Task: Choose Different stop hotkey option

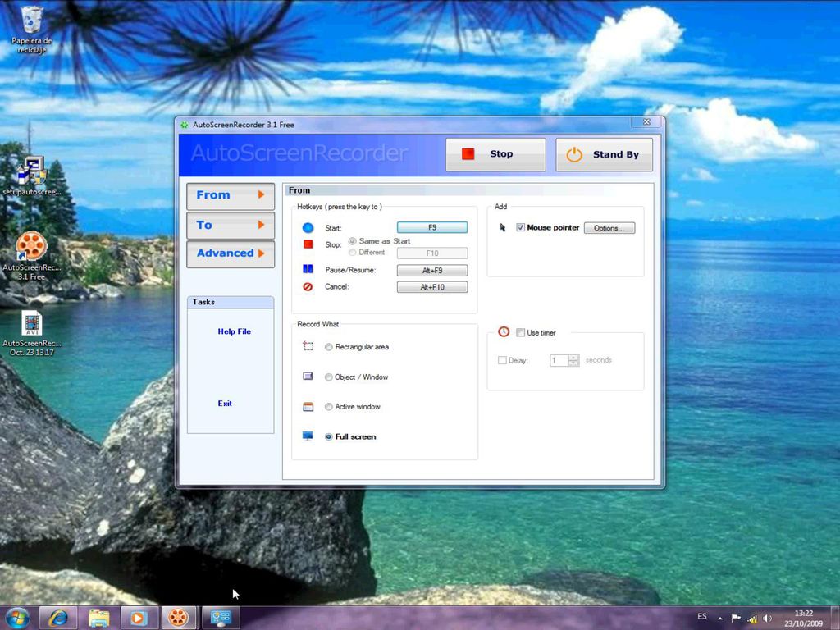Action: (x=352, y=253)
